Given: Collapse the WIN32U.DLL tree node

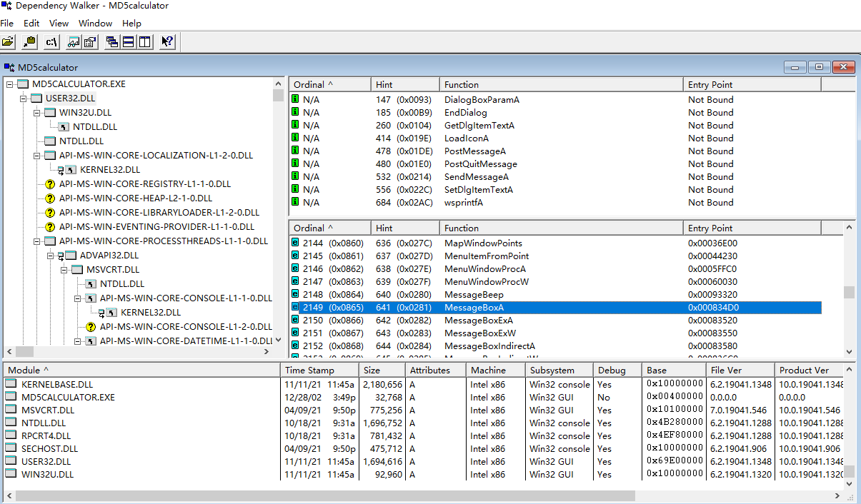Looking at the screenshot, I should [37, 113].
